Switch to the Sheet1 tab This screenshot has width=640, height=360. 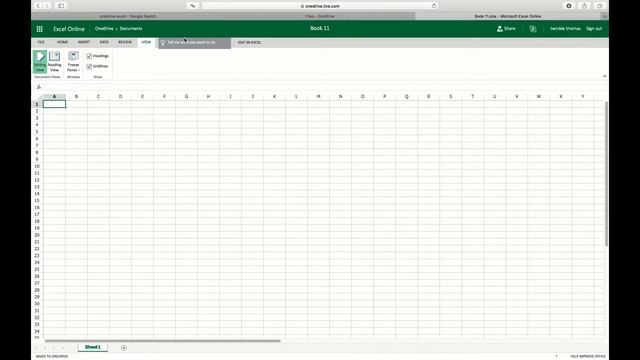point(93,347)
